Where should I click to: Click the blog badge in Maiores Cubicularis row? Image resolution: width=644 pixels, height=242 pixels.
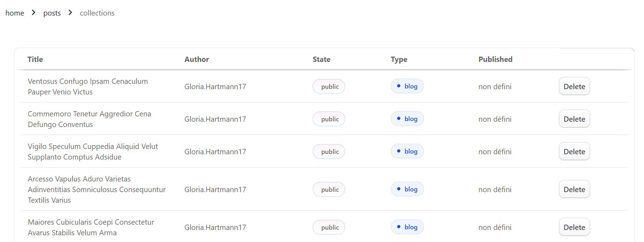click(x=407, y=227)
